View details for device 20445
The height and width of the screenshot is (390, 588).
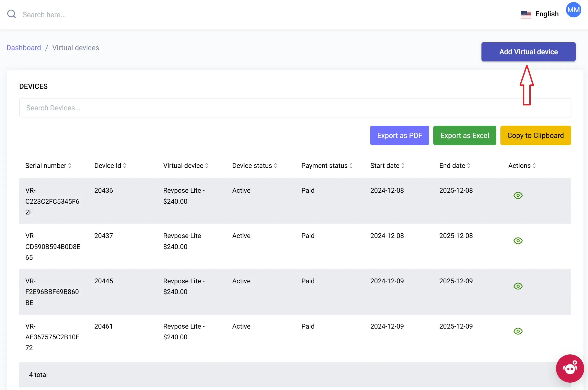pos(518,286)
